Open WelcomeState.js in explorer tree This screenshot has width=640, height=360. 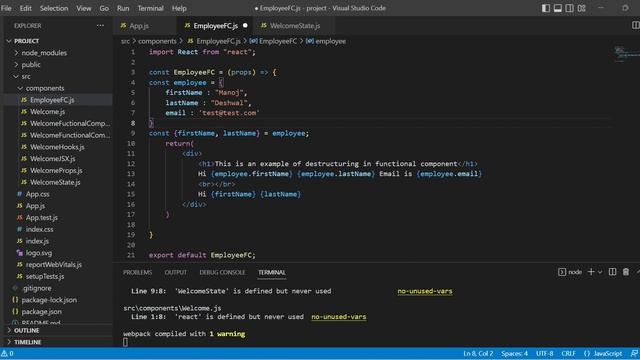[x=55, y=182]
